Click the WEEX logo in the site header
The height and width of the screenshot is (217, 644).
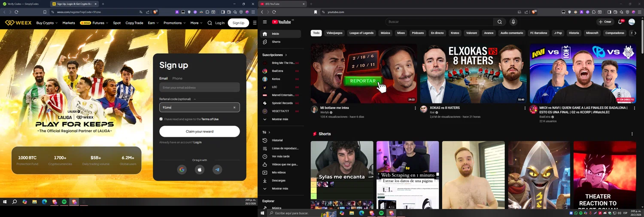click(18, 23)
